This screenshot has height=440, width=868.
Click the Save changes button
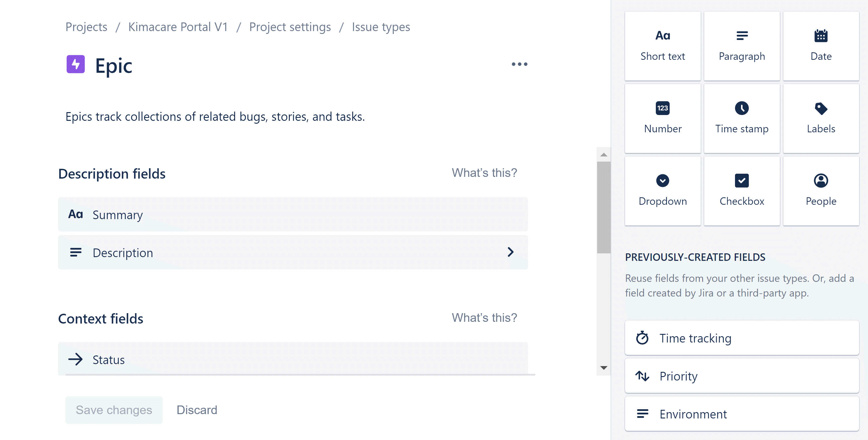click(113, 410)
